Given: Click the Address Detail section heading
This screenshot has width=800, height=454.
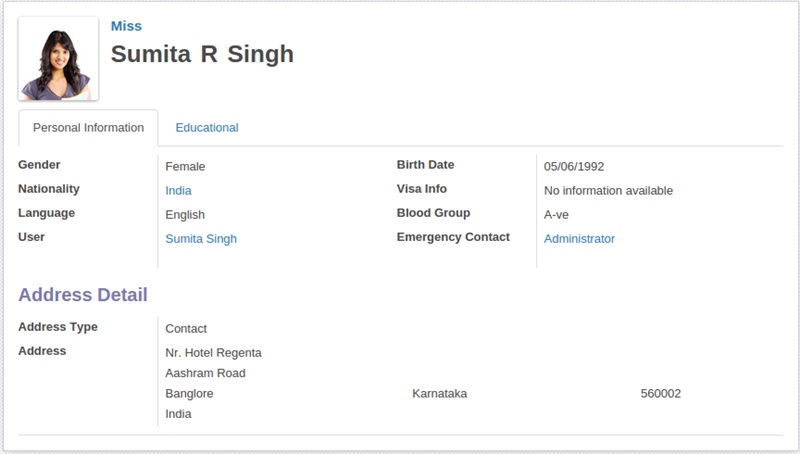Looking at the screenshot, I should [x=83, y=295].
